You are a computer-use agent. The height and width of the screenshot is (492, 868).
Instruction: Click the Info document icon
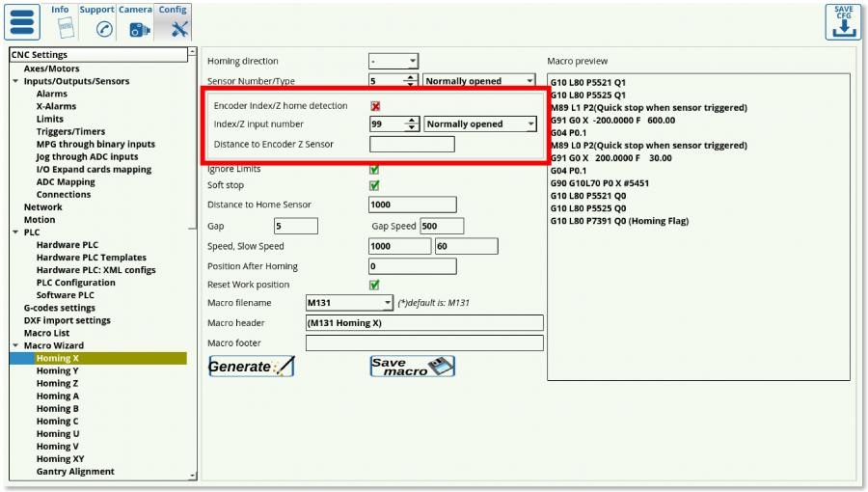pyautogui.click(x=60, y=28)
